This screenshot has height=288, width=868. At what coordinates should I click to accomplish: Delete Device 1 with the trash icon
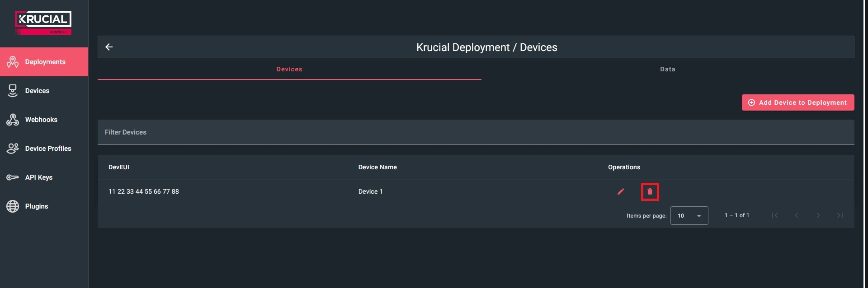tap(650, 191)
